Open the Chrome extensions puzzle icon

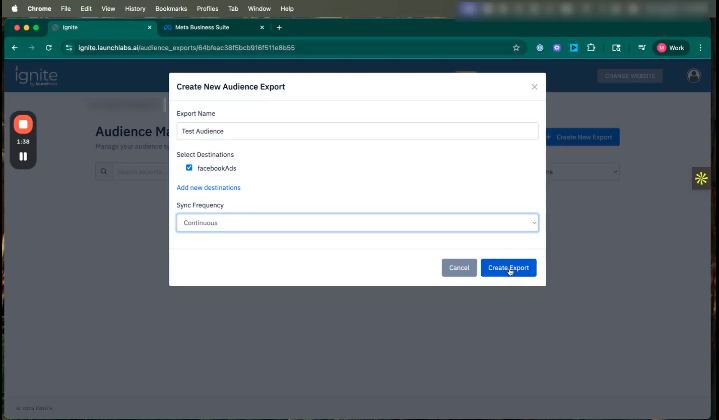tap(591, 47)
